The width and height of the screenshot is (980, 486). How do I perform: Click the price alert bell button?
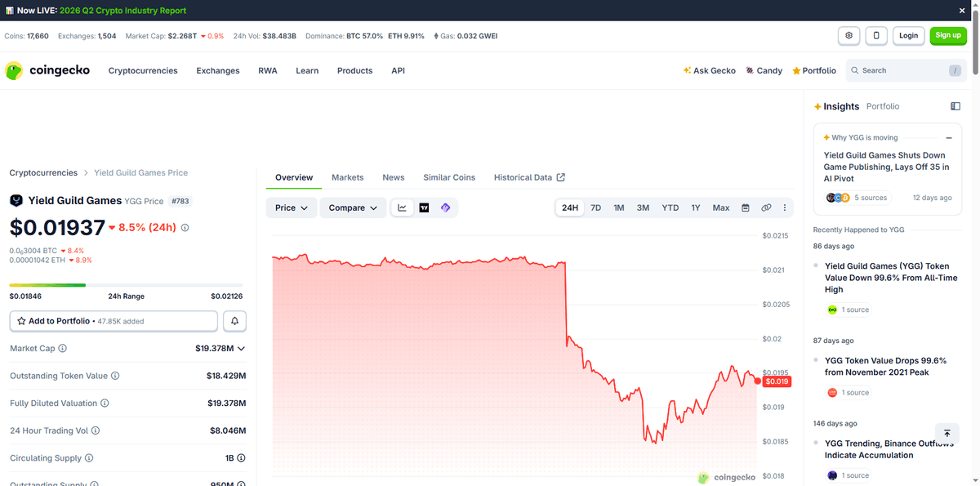pos(234,321)
